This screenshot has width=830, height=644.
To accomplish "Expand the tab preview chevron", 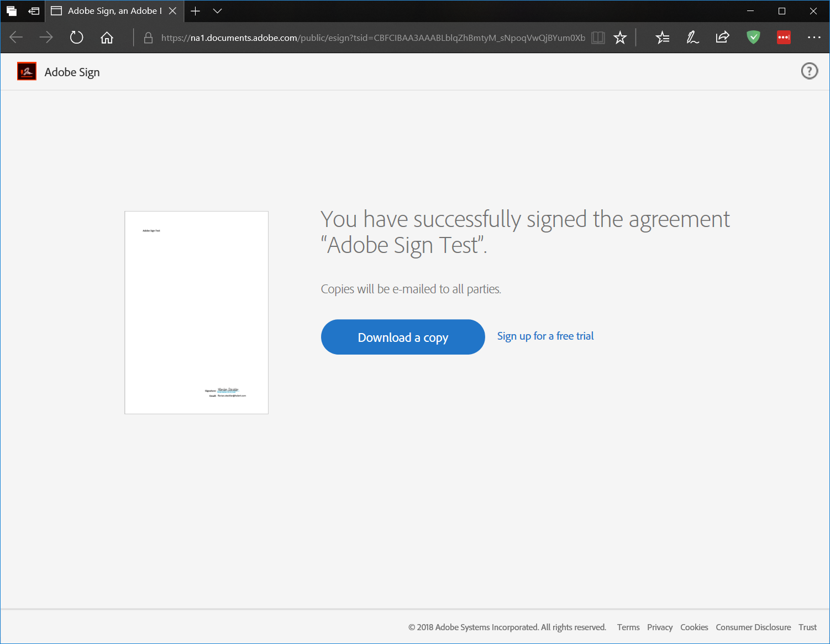I will coord(217,11).
